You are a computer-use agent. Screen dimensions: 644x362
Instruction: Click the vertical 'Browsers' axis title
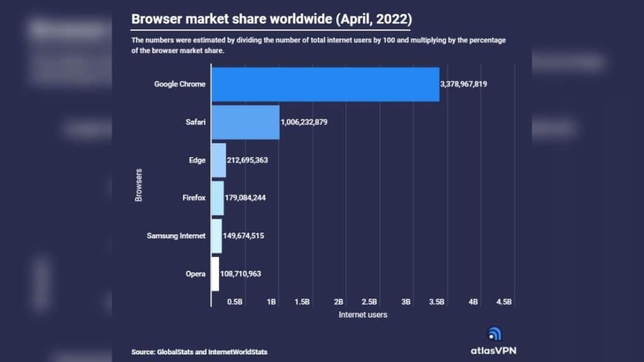[138, 185]
